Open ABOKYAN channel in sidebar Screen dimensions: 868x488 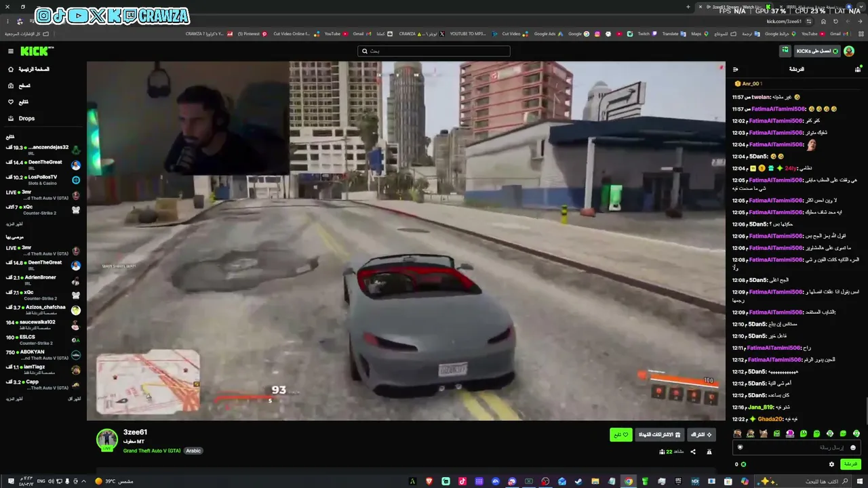coord(43,354)
